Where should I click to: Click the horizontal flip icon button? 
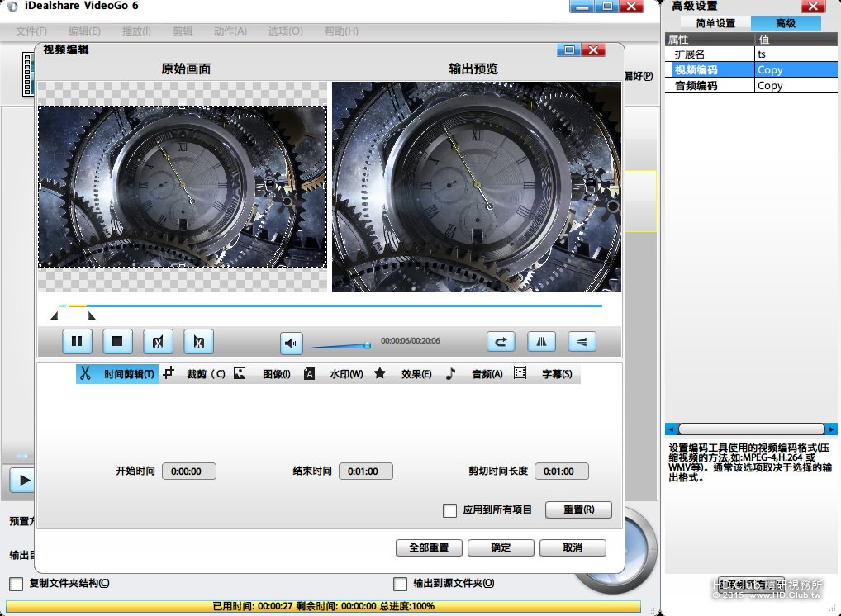[541, 342]
